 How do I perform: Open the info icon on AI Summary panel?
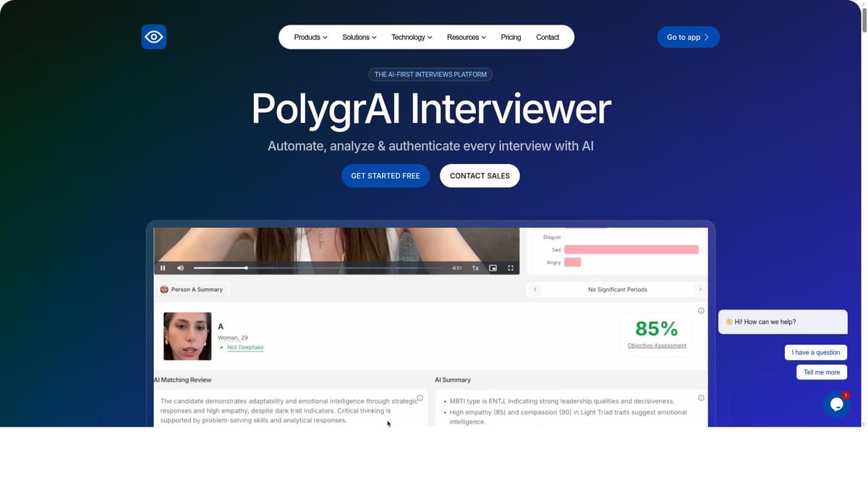(x=701, y=398)
